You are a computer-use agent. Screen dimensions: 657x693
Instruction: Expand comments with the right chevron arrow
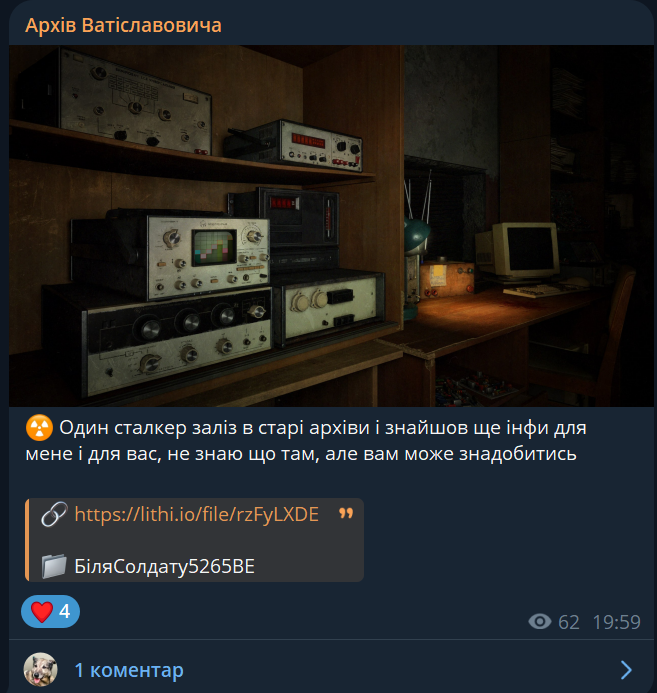point(626,670)
